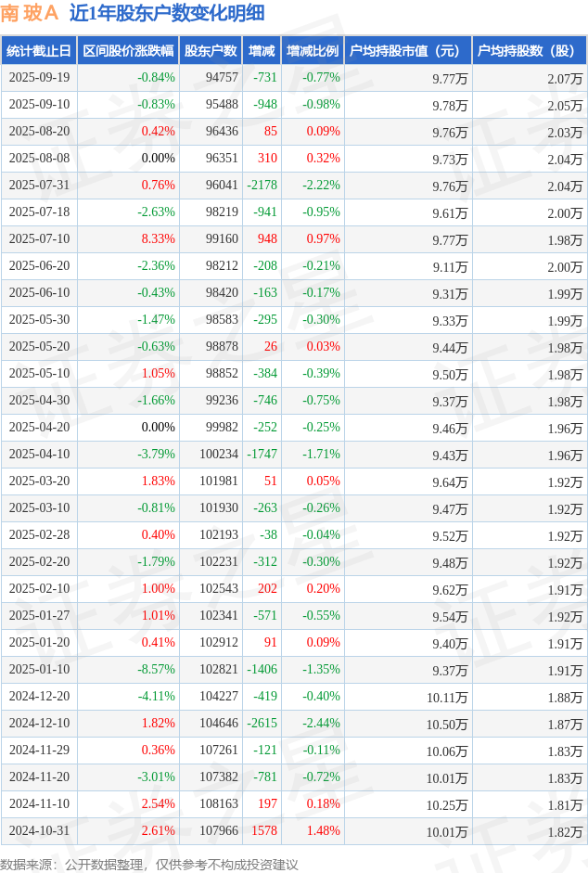Click the 区间股价涨跌幅 column header
The height and width of the screenshot is (873, 588).
pyautogui.click(x=127, y=51)
